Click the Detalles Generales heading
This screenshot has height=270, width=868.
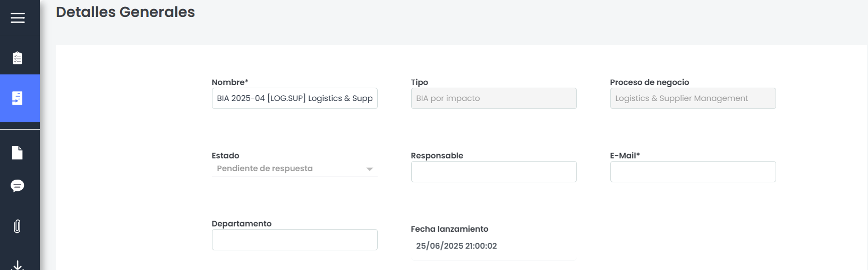[x=125, y=12]
